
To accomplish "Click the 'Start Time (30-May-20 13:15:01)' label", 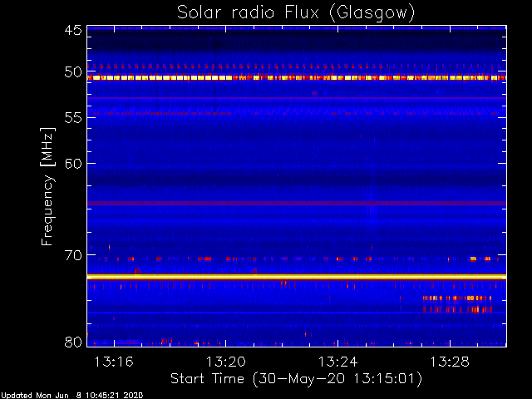I will [296, 379].
